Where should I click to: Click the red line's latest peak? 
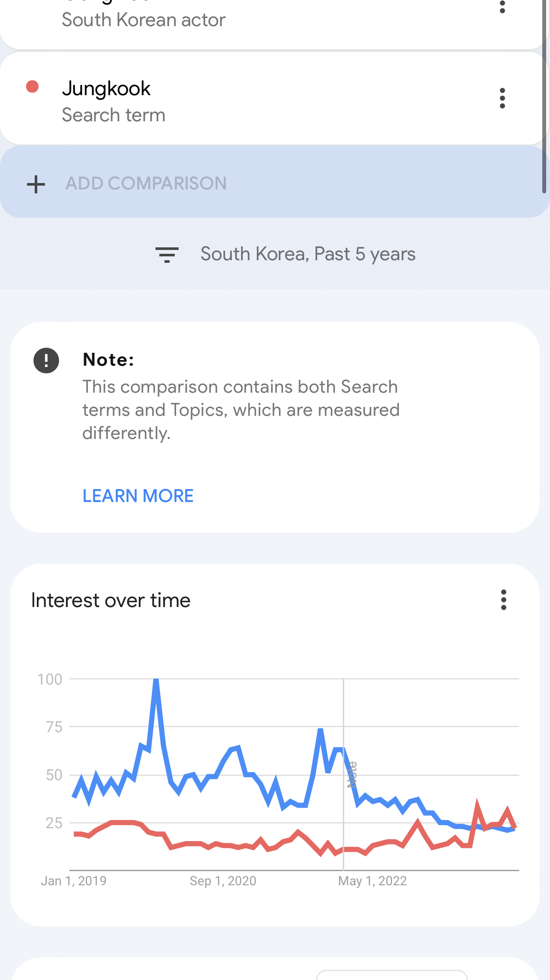tap(508, 809)
